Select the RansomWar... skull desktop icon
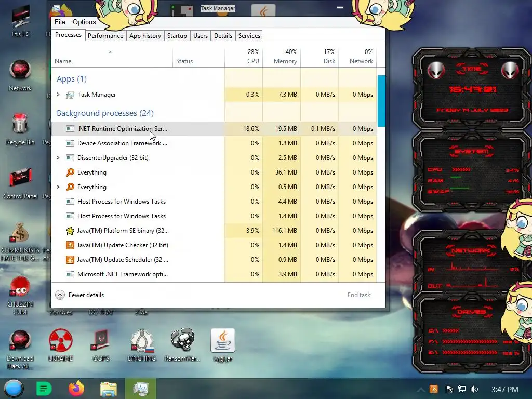The image size is (532, 399). pyautogui.click(x=182, y=345)
